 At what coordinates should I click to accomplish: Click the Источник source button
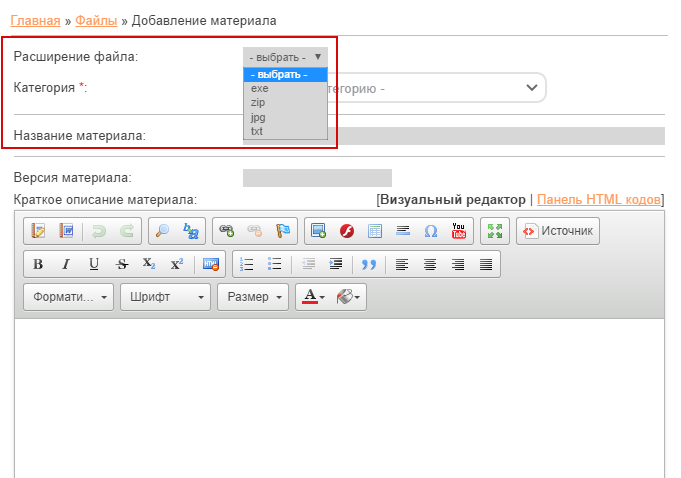click(557, 231)
